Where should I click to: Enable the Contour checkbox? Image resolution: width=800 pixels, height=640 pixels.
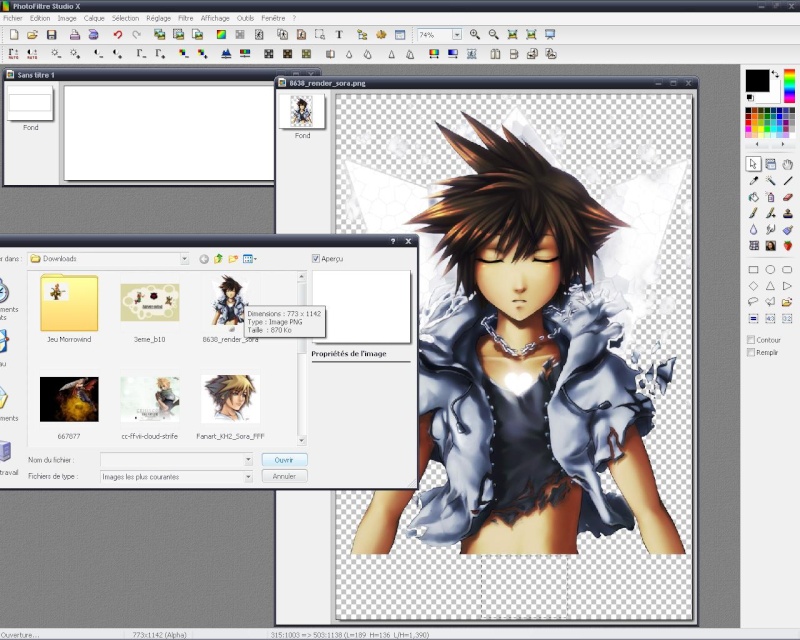(751, 340)
